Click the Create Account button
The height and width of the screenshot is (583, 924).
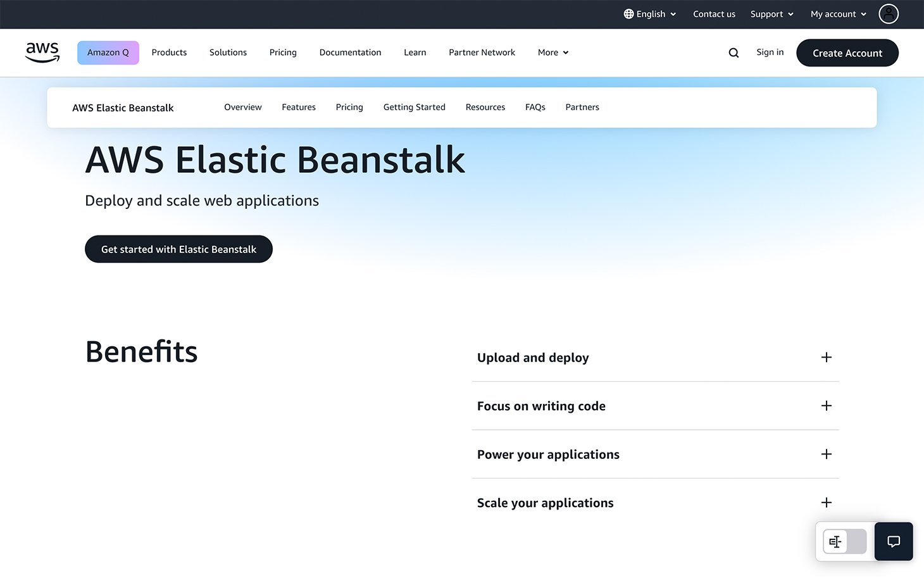pos(847,53)
